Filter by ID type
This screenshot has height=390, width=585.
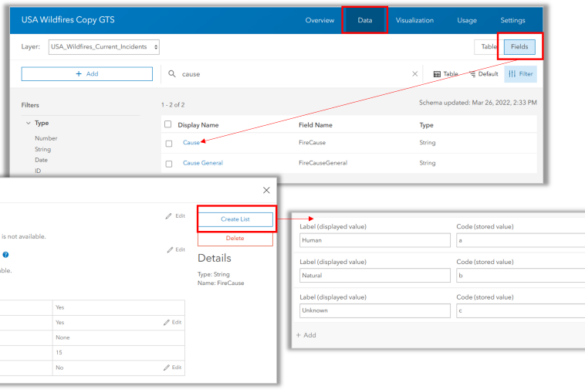[38, 171]
